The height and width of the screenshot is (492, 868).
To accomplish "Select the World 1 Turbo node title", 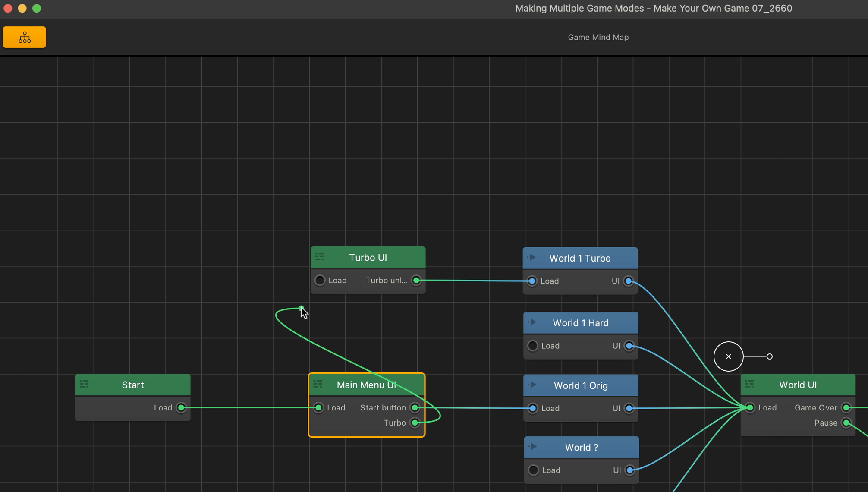I will [x=580, y=258].
